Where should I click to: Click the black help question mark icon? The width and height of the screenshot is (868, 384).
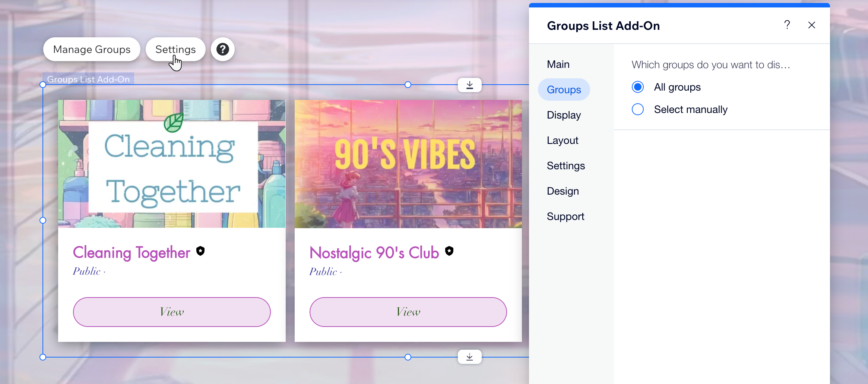[x=222, y=49]
